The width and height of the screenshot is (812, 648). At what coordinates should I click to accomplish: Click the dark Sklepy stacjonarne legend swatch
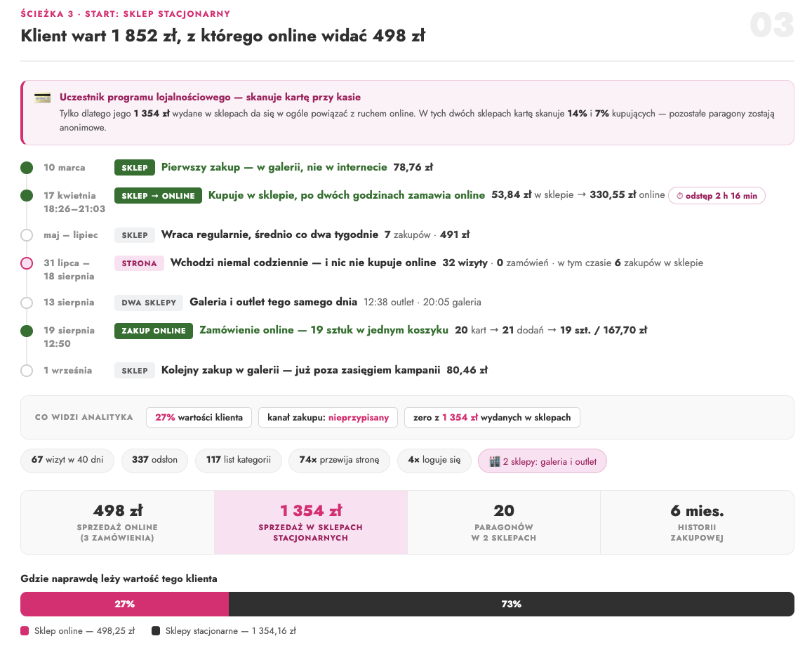[156, 631]
